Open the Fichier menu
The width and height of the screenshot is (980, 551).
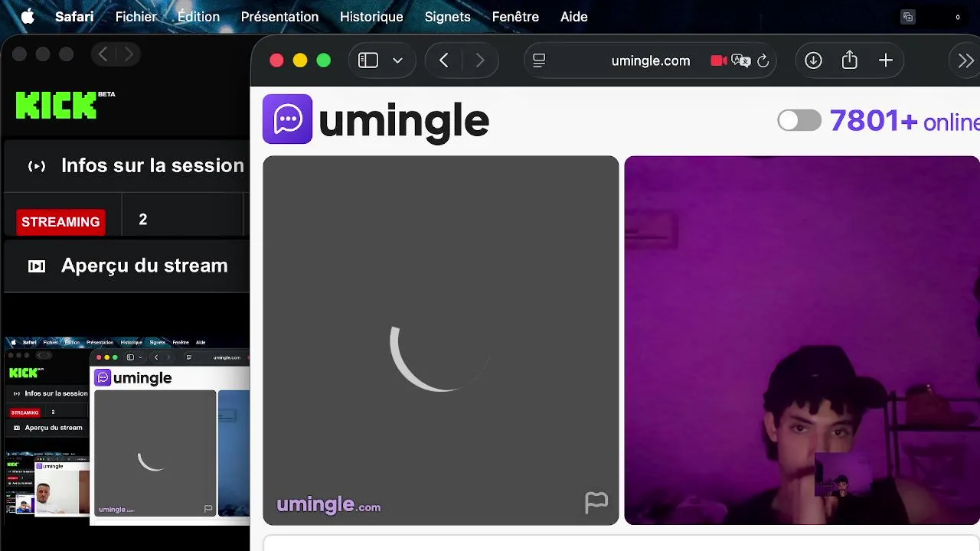136,17
